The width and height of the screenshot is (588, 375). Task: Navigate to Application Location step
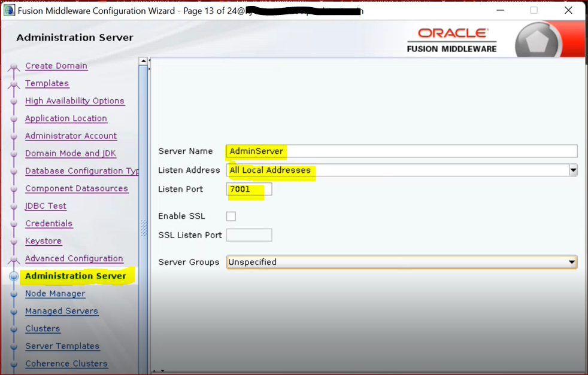pyautogui.click(x=66, y=118)
